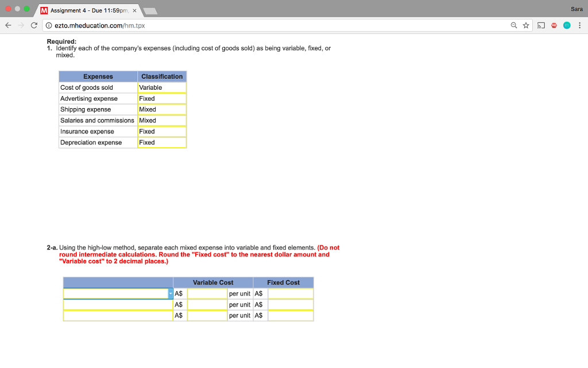Go back to the previous page

pyautogui.click(x=8, y=25)
